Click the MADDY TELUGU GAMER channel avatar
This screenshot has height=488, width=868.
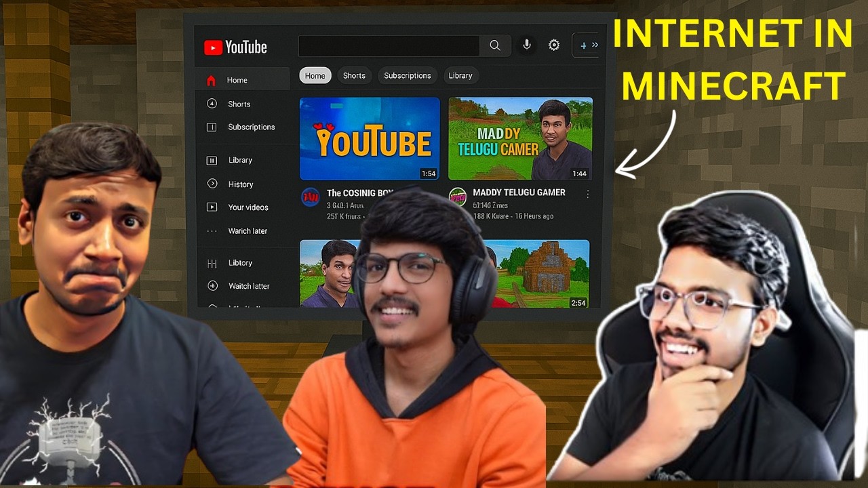click(458, 197)
